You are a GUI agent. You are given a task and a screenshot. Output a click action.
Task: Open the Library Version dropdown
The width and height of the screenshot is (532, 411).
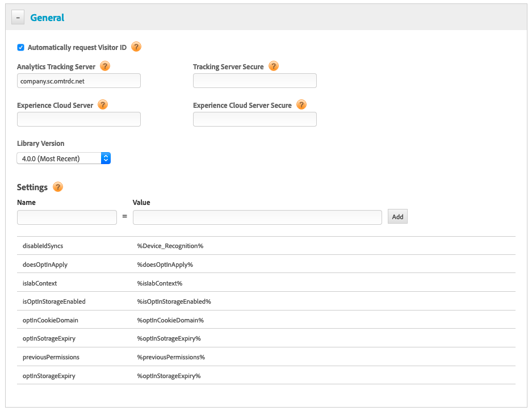pyautogui.click(x=64, y=158)
